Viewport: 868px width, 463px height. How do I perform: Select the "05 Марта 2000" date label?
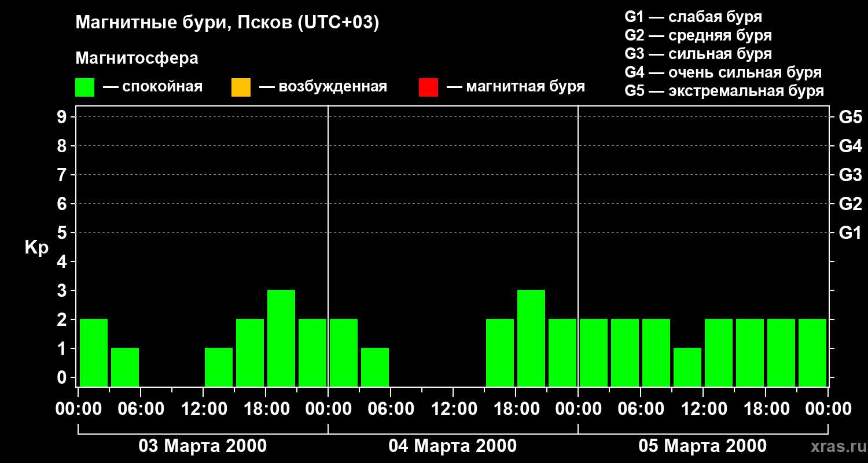703,446
